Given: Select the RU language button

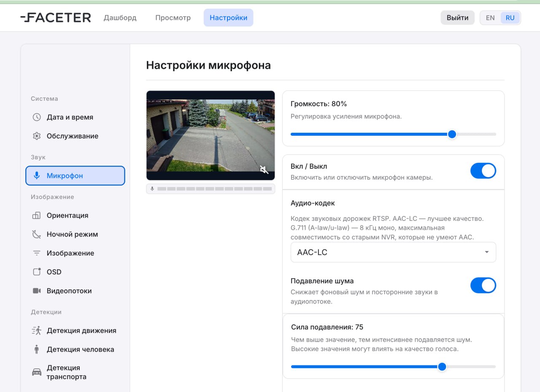Looking at the screenshot, I should pyautogui.click(x=510, y=18).
